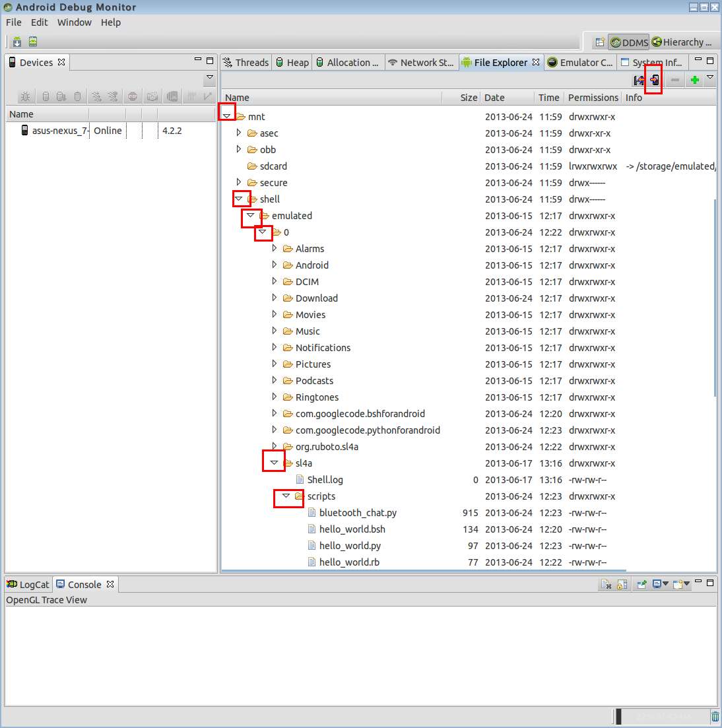The height and width of the screenshot is (728, 722).
Task: Click the debug bug icon in Devices
Action: pos(26,96)
